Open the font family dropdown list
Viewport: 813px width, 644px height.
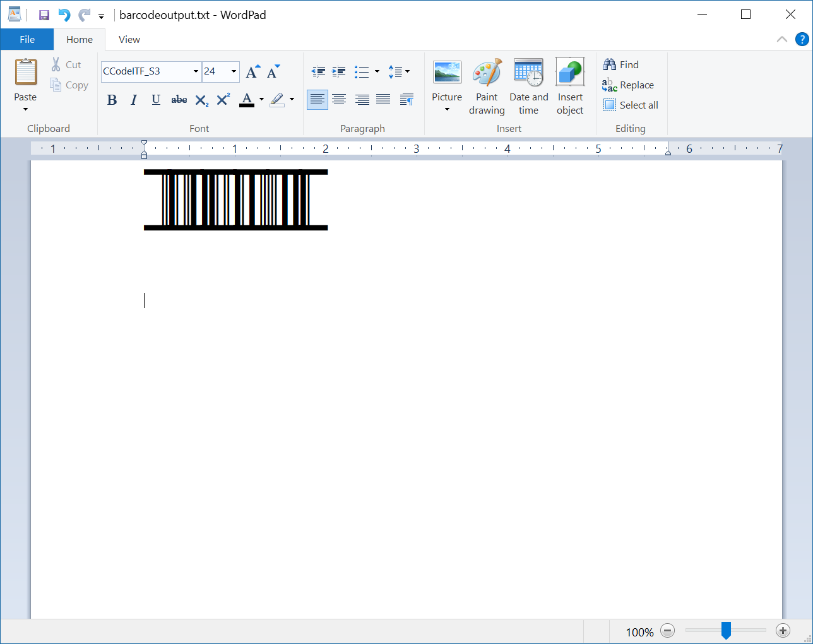[x=196, y=71]
